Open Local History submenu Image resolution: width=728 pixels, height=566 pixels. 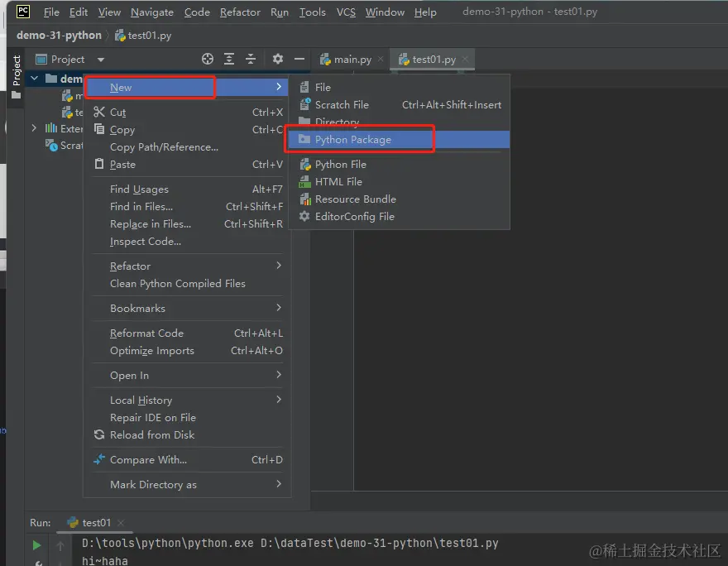(x=188, y=401)
